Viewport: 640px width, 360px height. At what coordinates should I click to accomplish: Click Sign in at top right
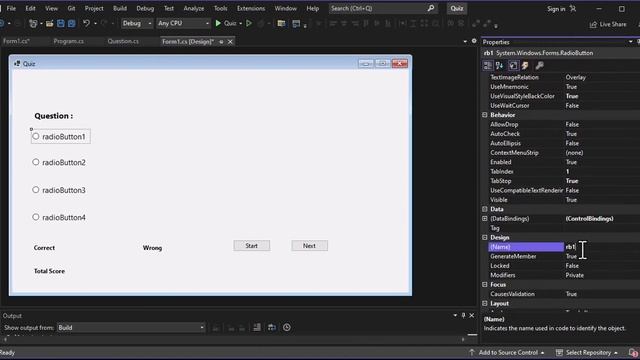point(556,9)
